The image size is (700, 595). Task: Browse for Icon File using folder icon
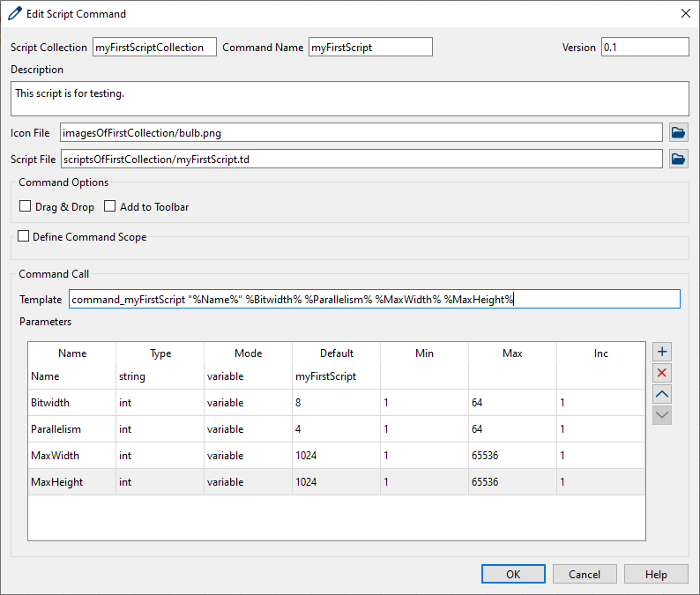[x=678, y=133]
